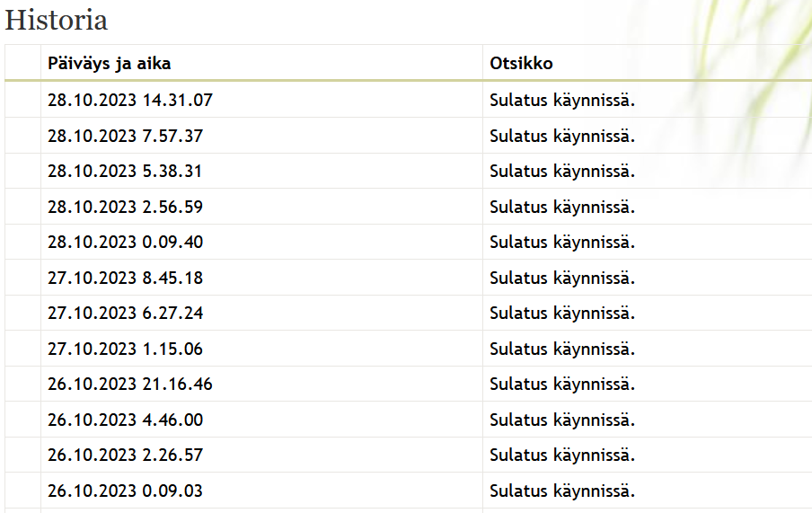Click the blank leading header cell
The width and height of the screenshot is (812, 513).
coord(22,64)
